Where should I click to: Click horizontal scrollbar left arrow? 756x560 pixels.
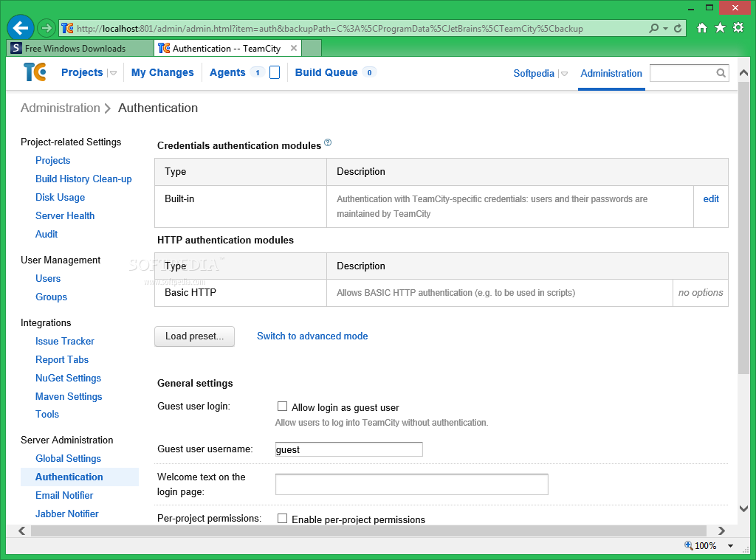(x=21, y=530)
